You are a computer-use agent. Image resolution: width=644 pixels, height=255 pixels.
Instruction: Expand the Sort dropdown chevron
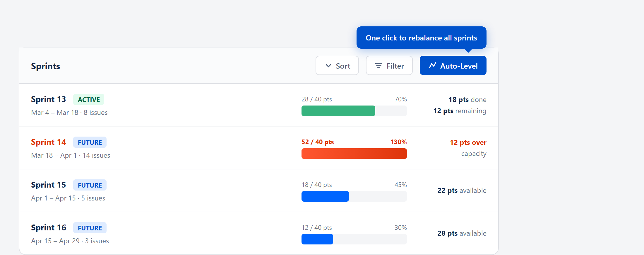point(328,66)
